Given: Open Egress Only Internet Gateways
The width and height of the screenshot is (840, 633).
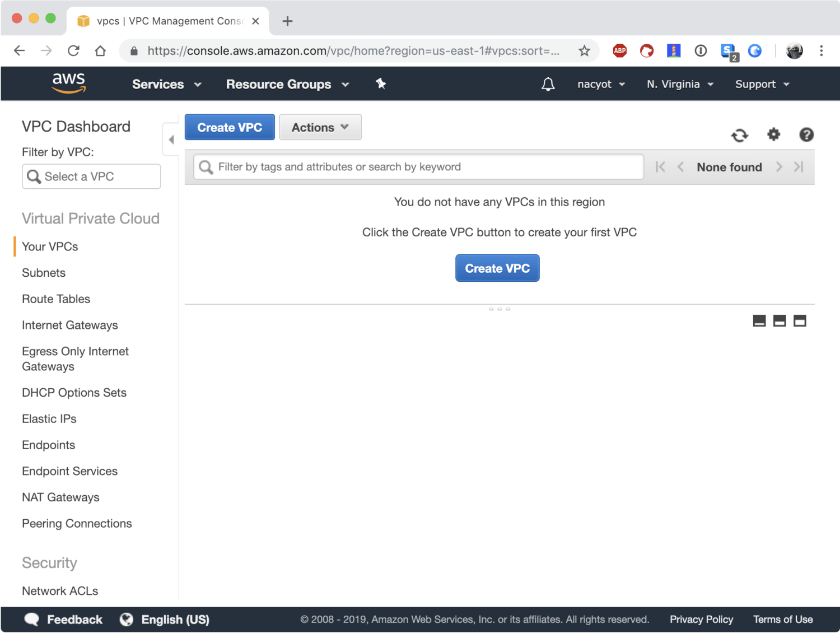Looking at the screenshot, I should coord(76,359).
